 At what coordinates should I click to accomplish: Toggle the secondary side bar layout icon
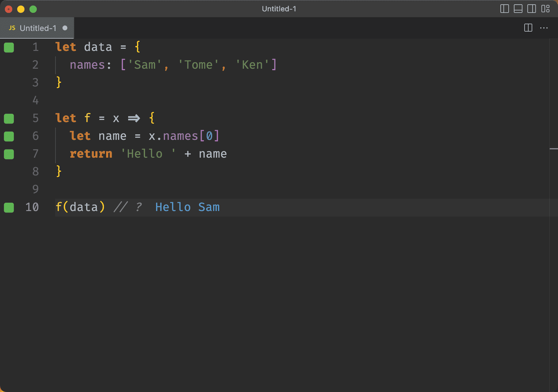pyautogui.click(x=531, y=9)
